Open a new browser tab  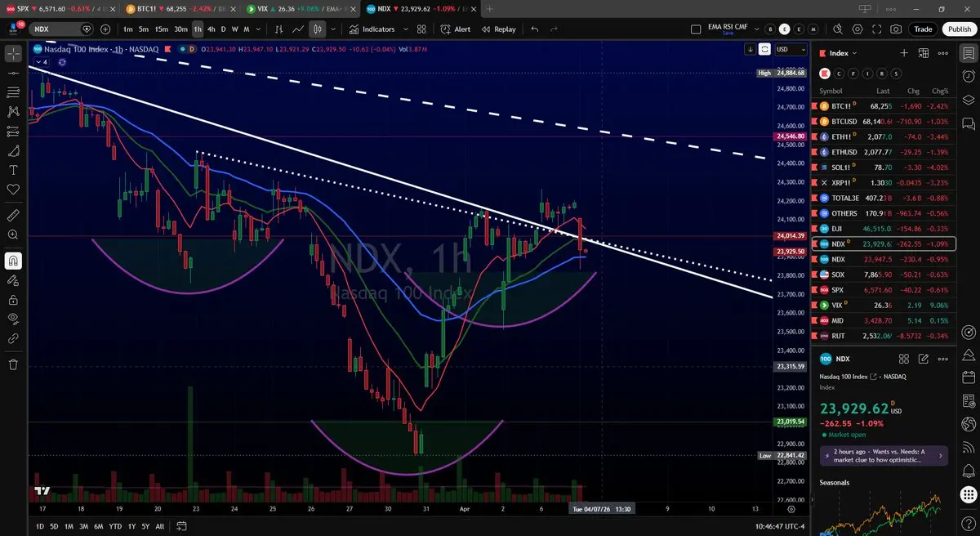click(490, 8)
